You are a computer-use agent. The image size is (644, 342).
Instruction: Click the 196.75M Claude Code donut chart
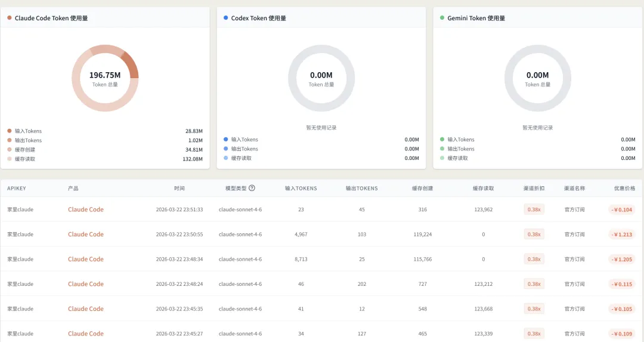coord(105,78)
